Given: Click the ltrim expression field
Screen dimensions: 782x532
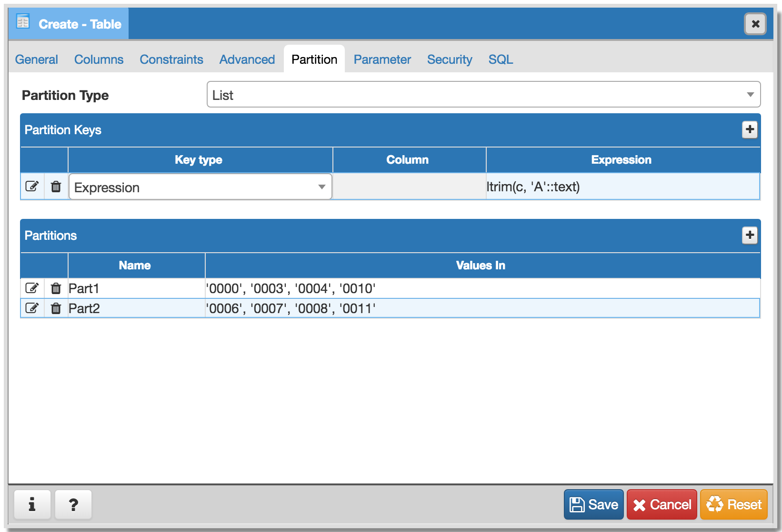Looking at the screenshot, I should point(622,187).
